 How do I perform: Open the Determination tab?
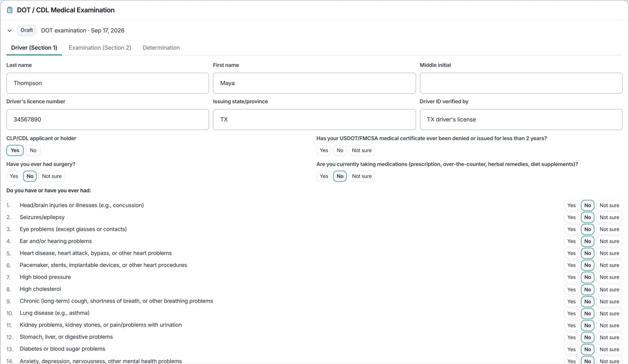(161, 48)
